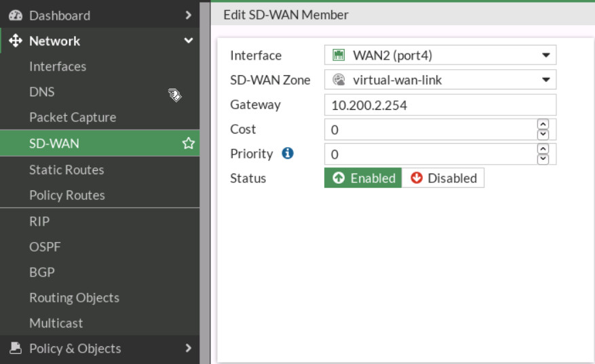Open the Interface dropdown
595x364 pixels.
click(545, 55)
